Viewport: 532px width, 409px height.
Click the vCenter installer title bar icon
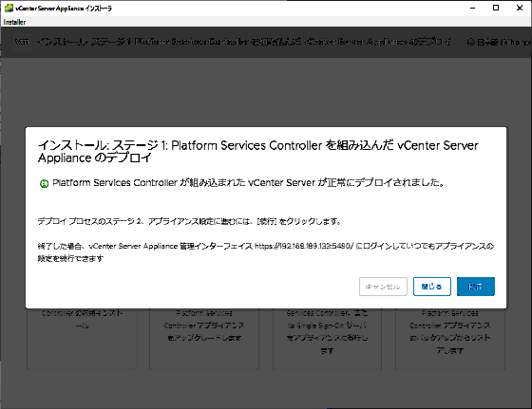point(9,8)
